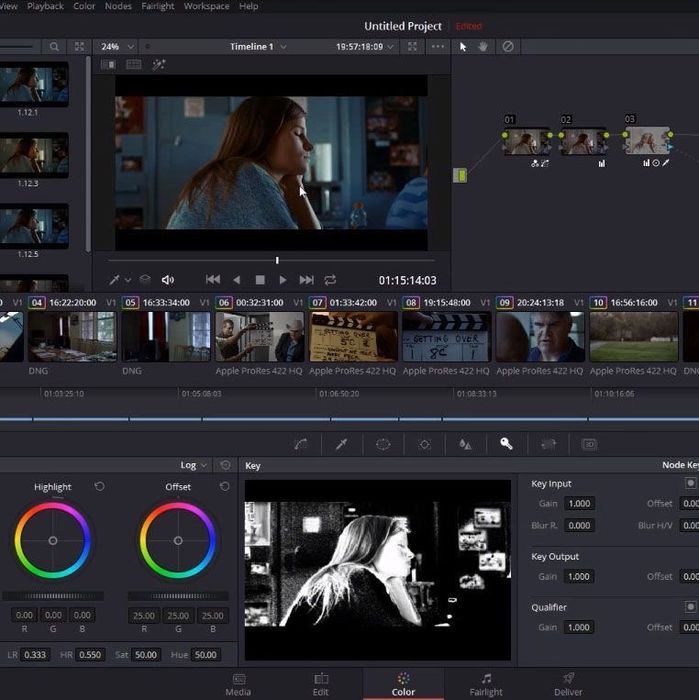Toggle loop playback
The width and height of the screenshot is (699, 700).
[330, 280]
